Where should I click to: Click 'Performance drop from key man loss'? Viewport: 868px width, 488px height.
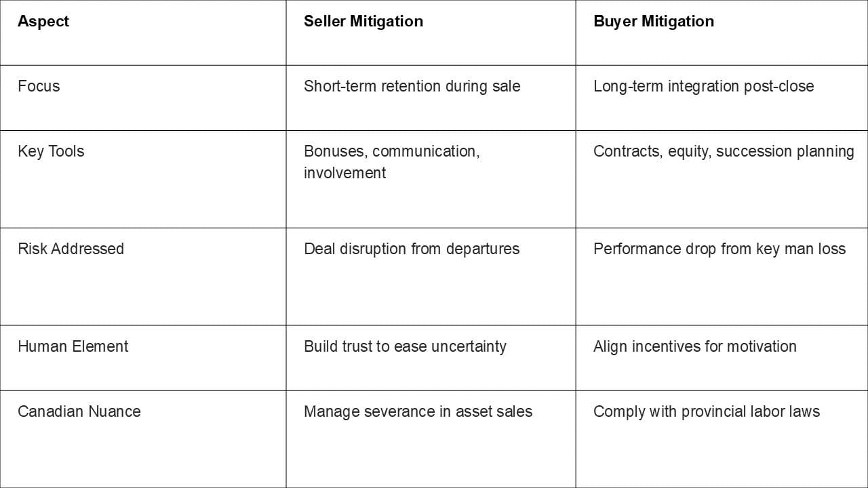click(x=719, y=249)
